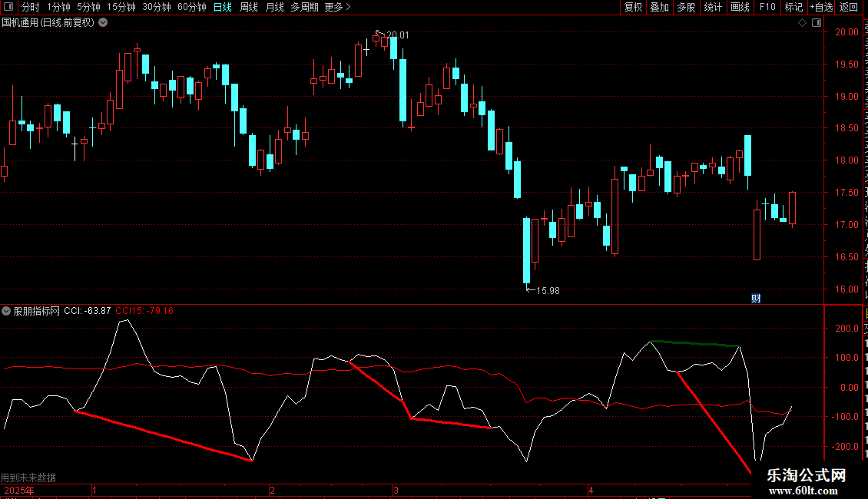Click the 用到未来数据 notice text
This screenshot has height=499, width=868.
pyautogui.click(x=28, y=478)
